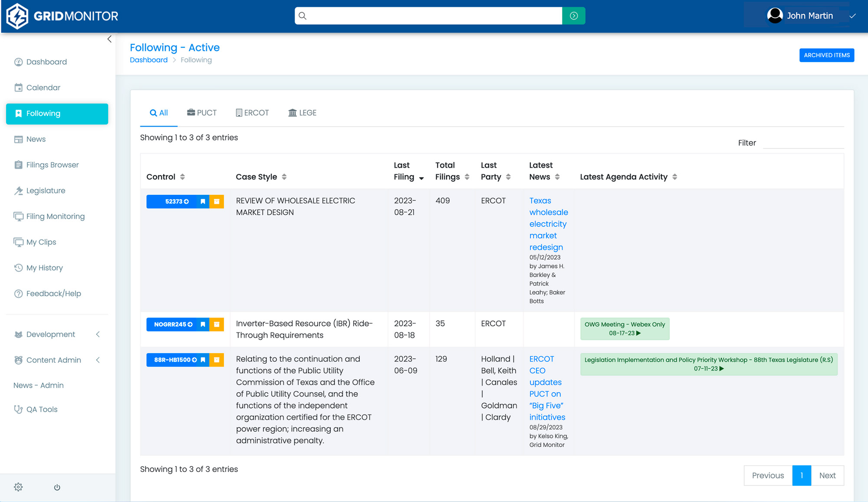Click the Next pagination button
Screen dimensions: 868x502
[827, 476]
